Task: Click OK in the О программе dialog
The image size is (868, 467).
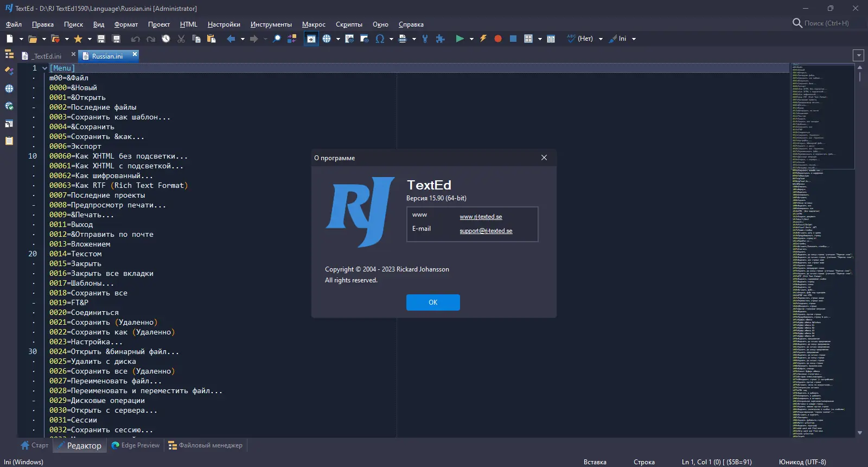Action: [x=433, y=302]
